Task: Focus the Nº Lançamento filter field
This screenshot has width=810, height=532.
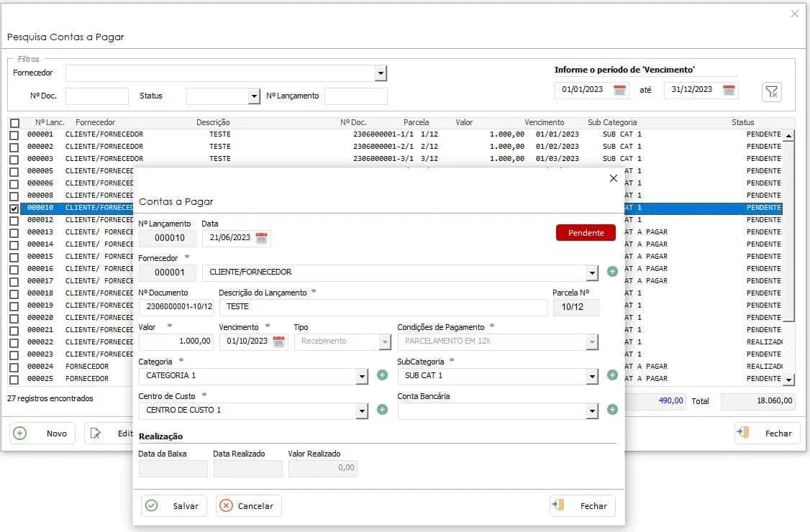Action: [356, 96]
